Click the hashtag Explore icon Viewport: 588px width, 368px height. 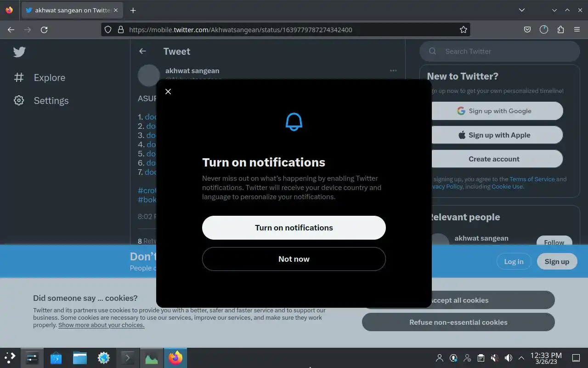pos(19,77)
